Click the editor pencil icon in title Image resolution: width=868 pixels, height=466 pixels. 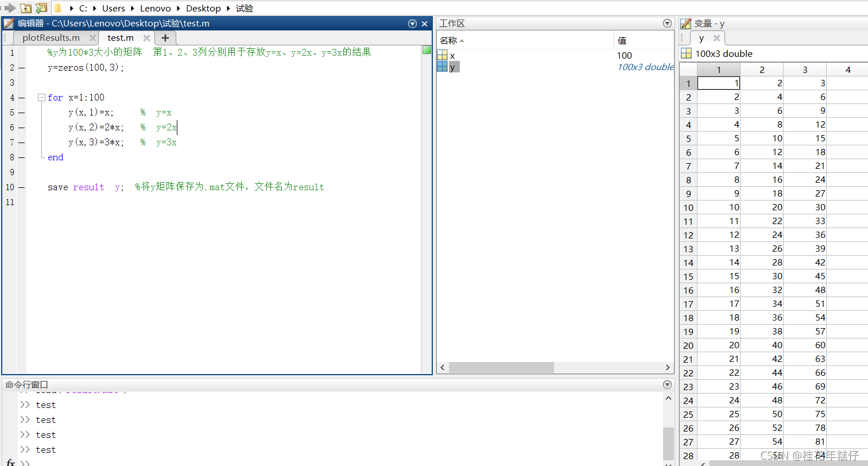coord(9,24)
